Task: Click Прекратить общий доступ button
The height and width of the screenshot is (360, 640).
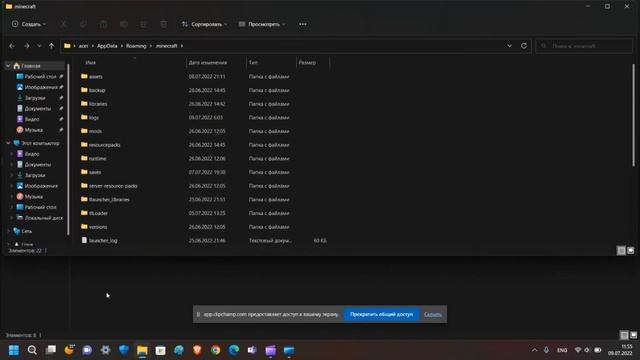Action: click(x=381, y=314)
